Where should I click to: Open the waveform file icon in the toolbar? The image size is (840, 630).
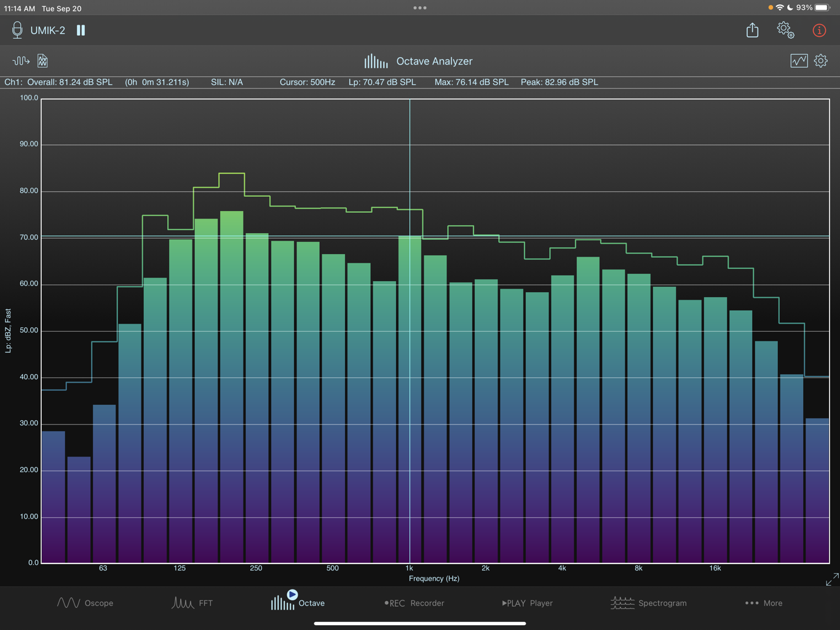[42, 61]
